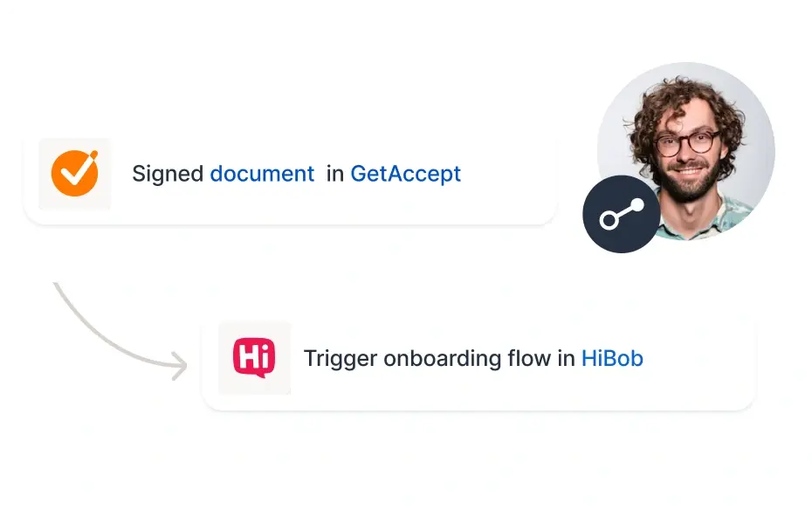The height and width of the screenshot is (510, 812).
Task: Click the pink HiBob speech-bubble icon
Action: pyautogui.click(x=254, y=358)
